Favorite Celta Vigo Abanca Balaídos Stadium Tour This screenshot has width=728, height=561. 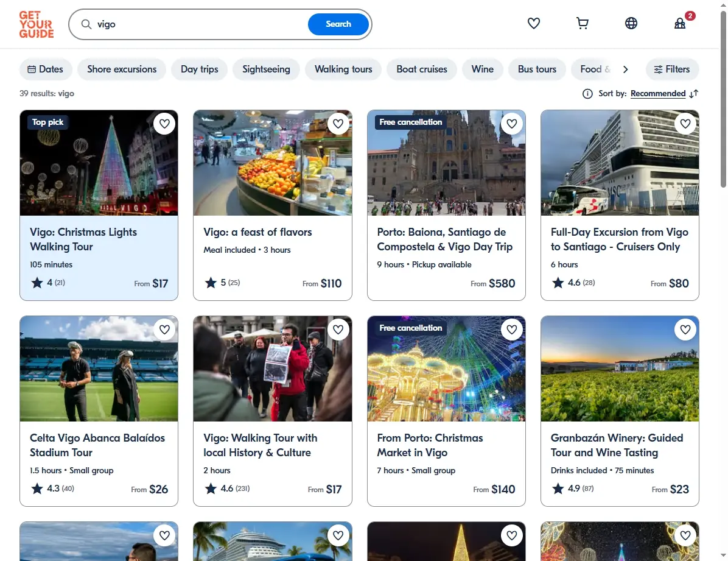click(x=164, y=330)
